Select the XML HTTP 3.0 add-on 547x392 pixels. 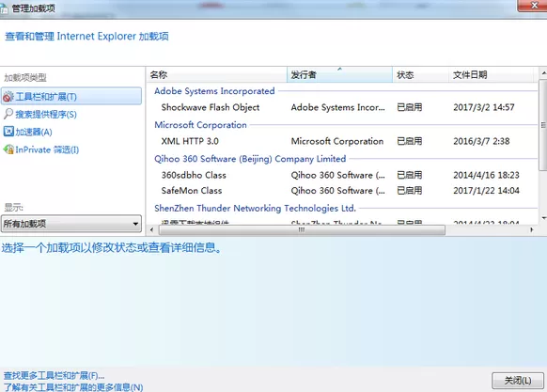[190, 141]
